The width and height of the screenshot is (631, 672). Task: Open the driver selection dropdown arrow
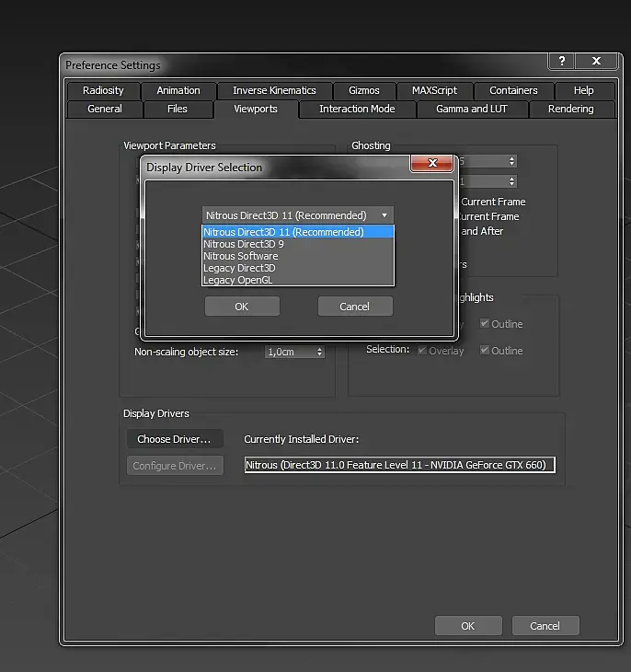tap(384, 215)
